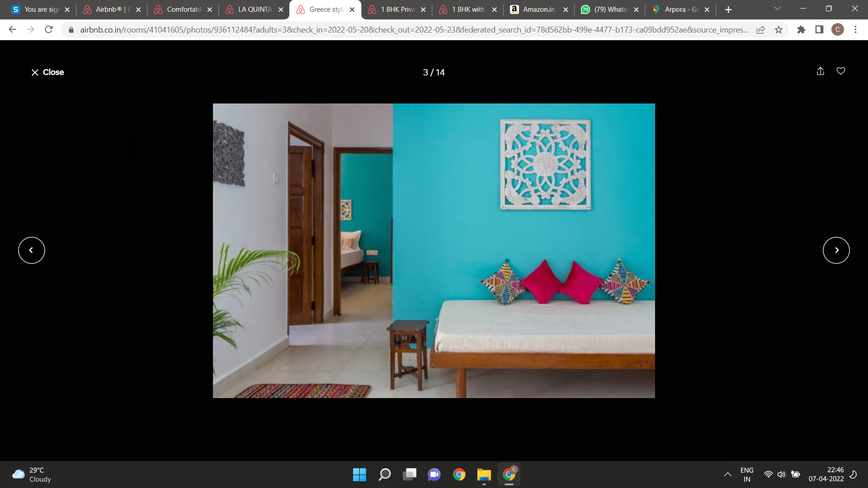868x488 pixels.
Task: Expand the tab search dropdown arrow
Action: click(x=777, y=9)
